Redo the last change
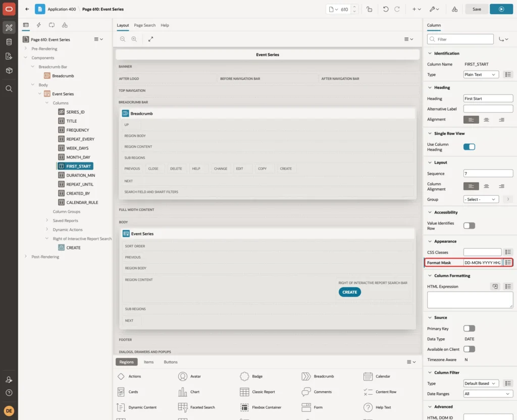Viewport: 517px width, 420px height. tap(397, 9)
